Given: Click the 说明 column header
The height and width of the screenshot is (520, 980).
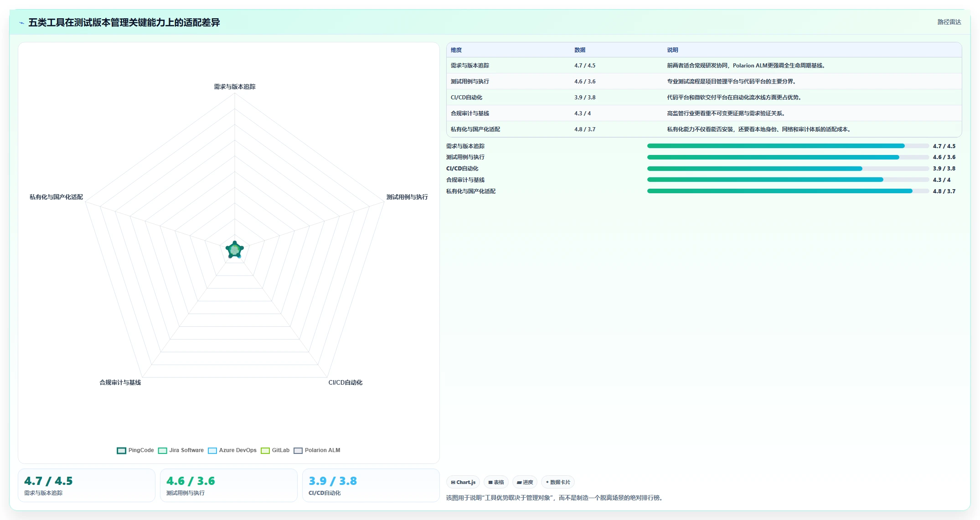Looking at the screenshot, I should pos(673,50).
